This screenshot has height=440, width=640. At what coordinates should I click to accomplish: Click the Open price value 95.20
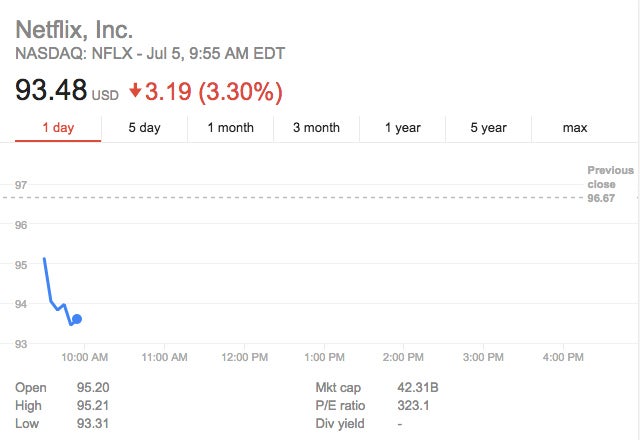(x=93, y=388)
